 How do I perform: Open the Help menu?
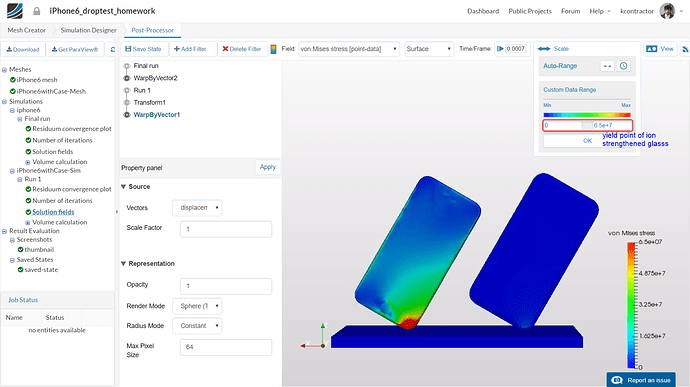[600, 11]
